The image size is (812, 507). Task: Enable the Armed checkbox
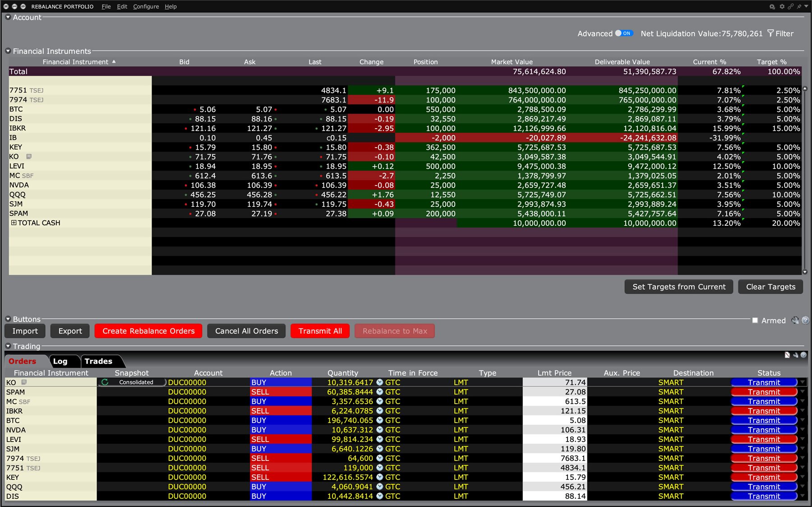pyautogui.click(x=754, y=321)
